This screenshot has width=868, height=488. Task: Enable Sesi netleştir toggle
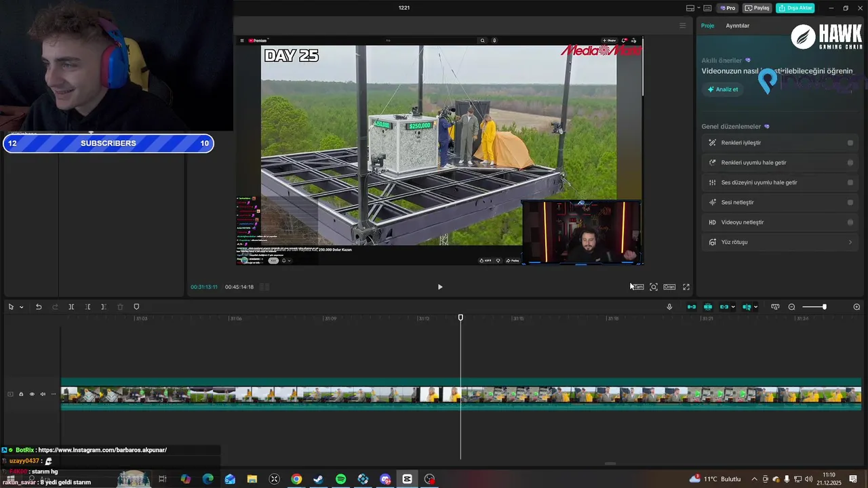pyautogui.click(x=850, y=203)
